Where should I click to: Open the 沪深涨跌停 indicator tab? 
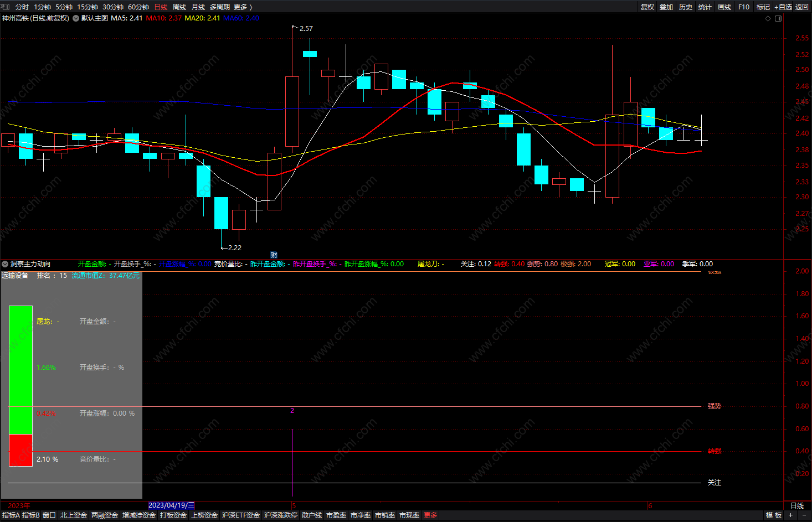click(x=281, y=515)
